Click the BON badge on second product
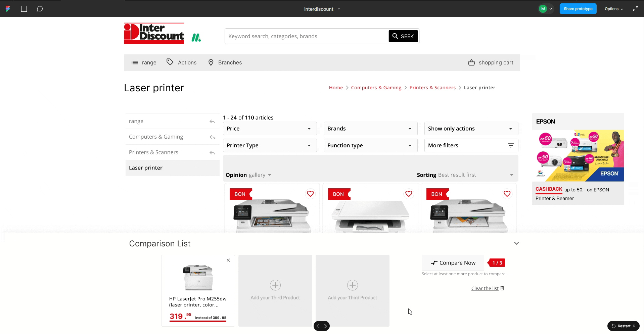Screen dimensions: 644x334 click(x=339, y=194)
